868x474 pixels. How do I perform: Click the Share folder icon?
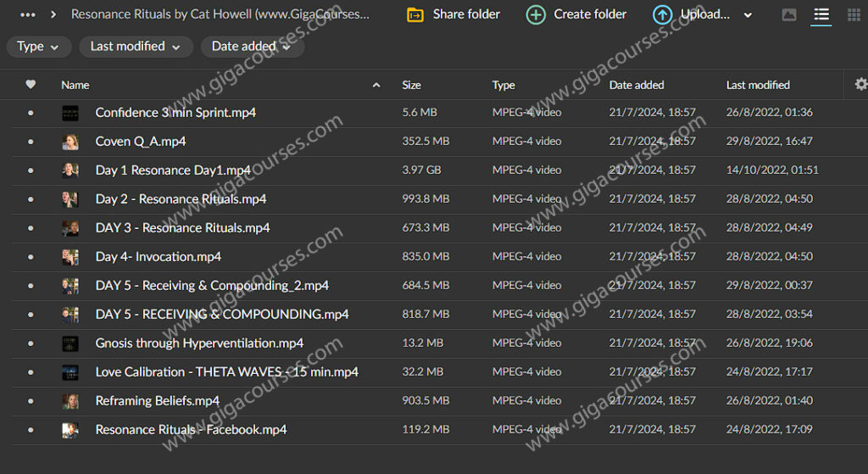point(415,14)
